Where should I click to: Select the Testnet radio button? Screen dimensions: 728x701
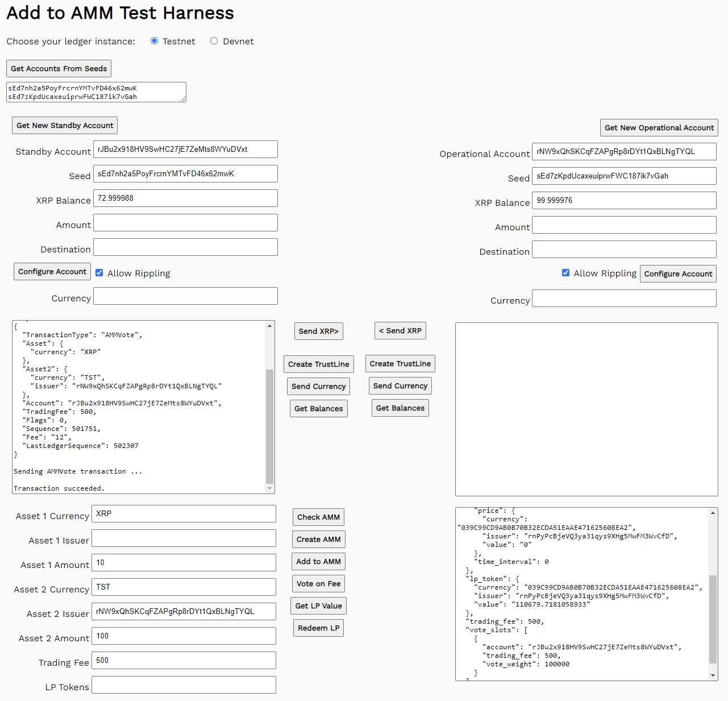coord(154,41)
